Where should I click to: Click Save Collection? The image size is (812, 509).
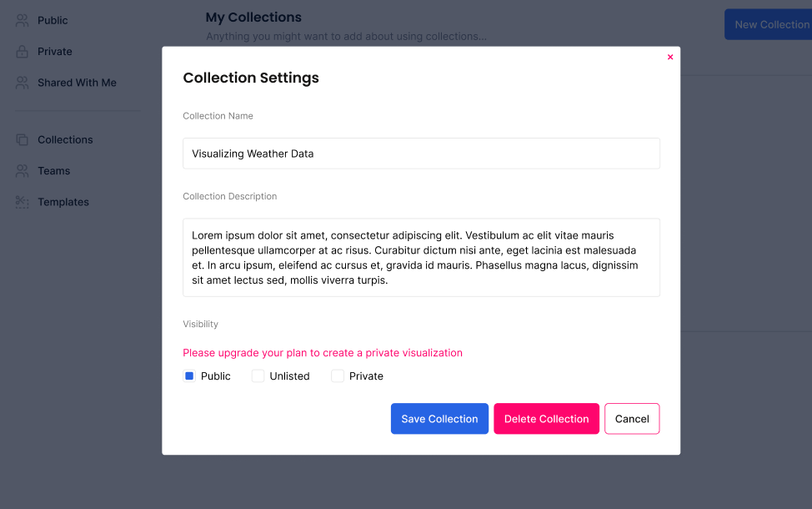point(439,418)
